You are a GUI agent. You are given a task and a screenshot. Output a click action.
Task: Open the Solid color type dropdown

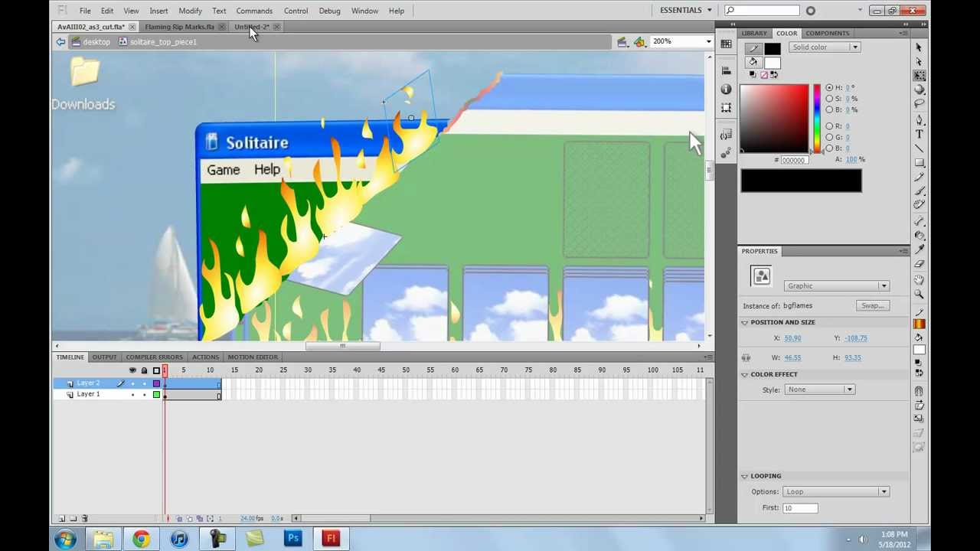pyautogui.click(x=824, y=47)
